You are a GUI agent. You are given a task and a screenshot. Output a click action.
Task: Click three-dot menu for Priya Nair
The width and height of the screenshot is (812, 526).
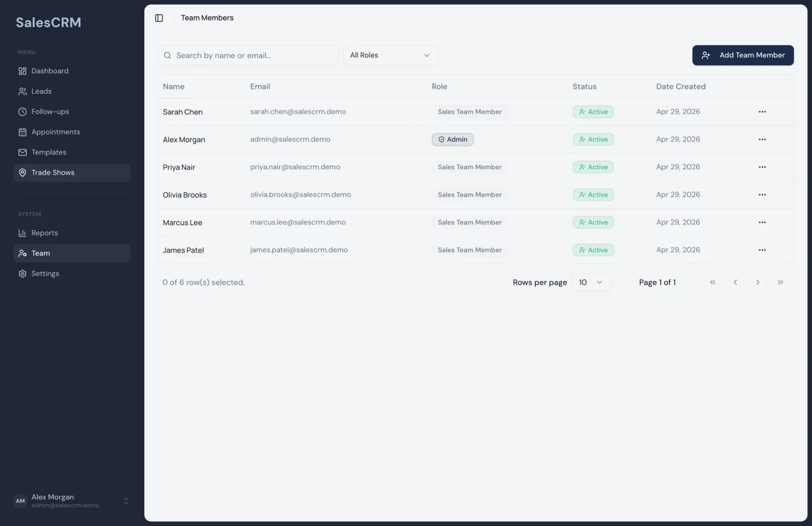pos(762,167)
